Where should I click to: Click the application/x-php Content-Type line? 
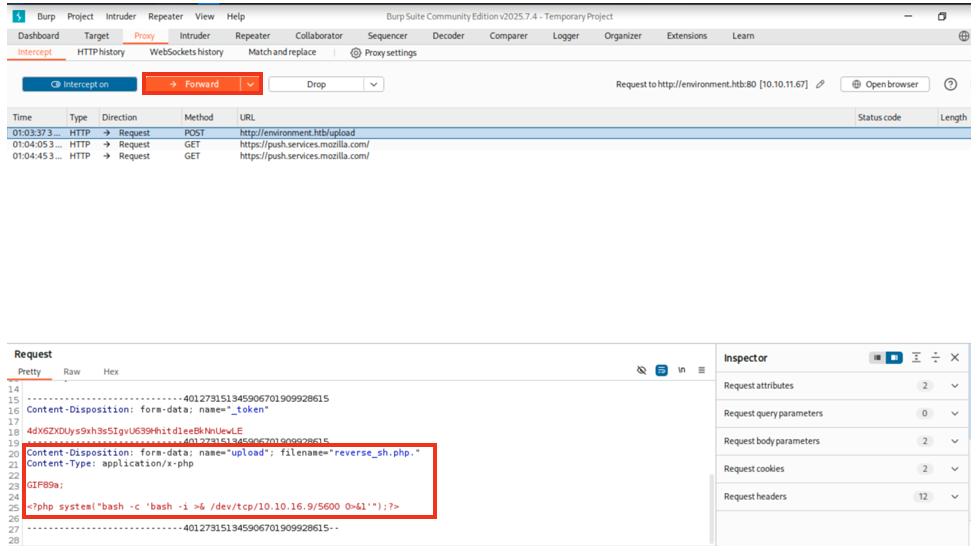point(110,463)
